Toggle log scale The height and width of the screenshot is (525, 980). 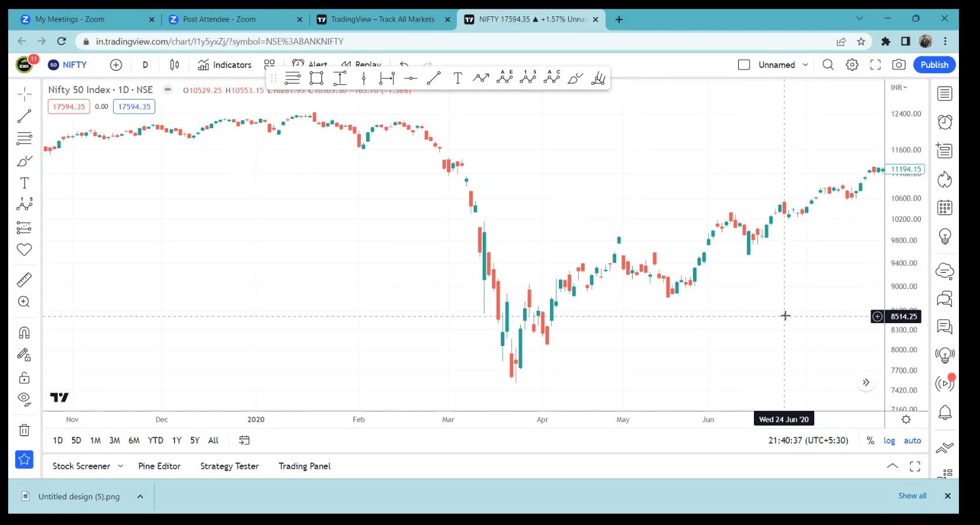pos(889,441)
